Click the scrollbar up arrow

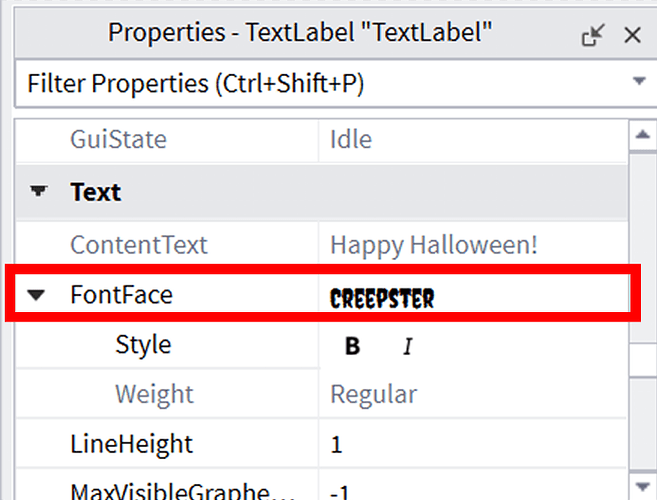coord(642,135)
